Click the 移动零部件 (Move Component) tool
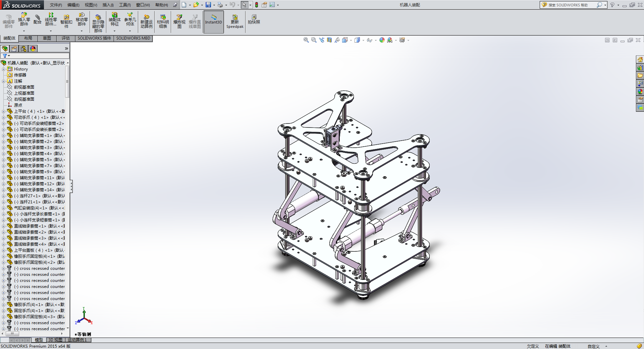The height and width of the screenshot is (349, 644). click(x=82, y=19)
